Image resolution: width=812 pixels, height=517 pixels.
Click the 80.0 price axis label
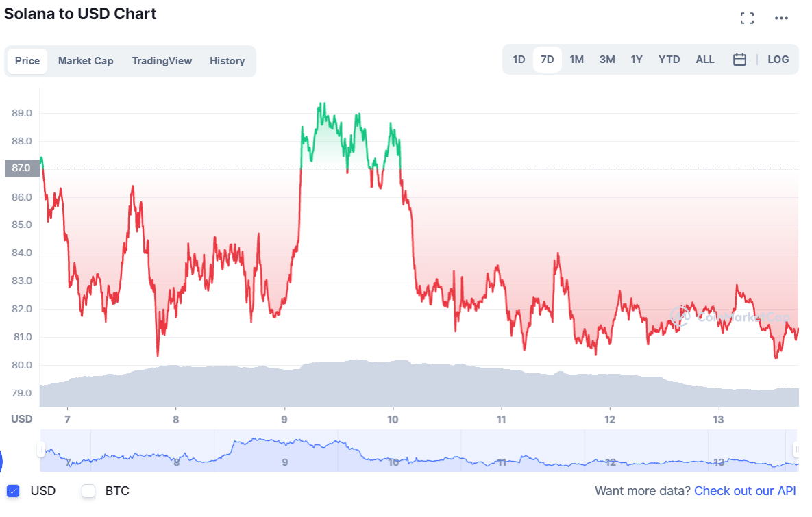click(22, 366)
